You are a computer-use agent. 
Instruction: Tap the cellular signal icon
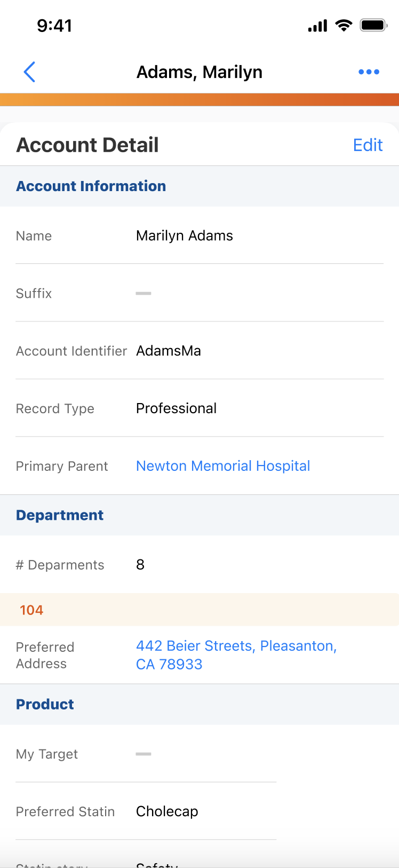pyautogui.click(x=317, y=26)
